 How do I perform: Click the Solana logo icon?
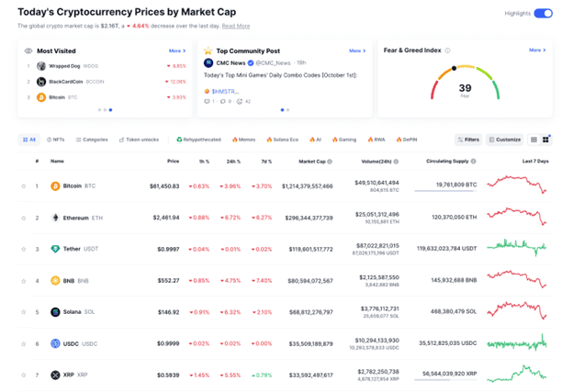point(55,312)
